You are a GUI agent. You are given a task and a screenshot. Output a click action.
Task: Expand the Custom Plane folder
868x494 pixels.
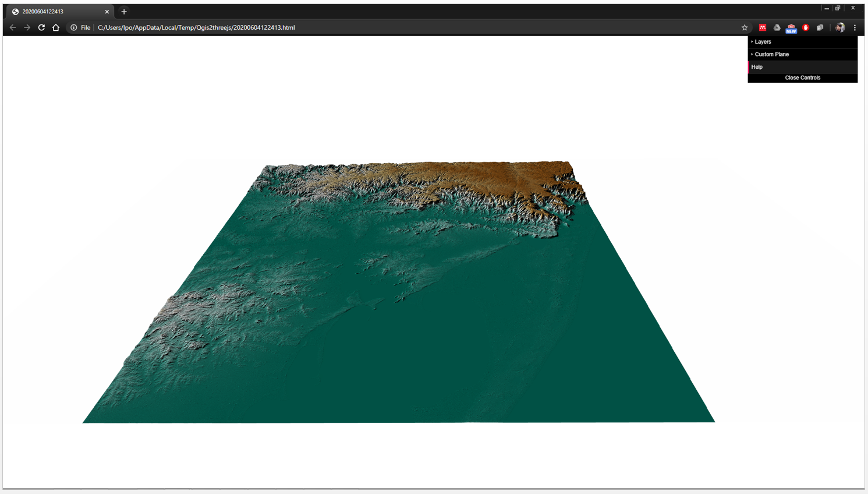pos(771,54)
